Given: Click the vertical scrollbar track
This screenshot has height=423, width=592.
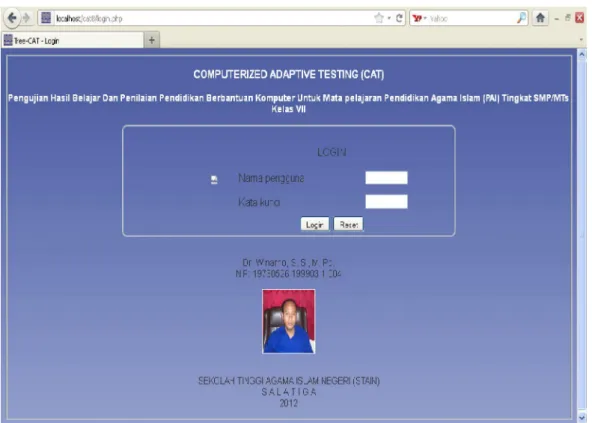Looking at the screenshot, I should pyautogui.click(x=582, y=234).
